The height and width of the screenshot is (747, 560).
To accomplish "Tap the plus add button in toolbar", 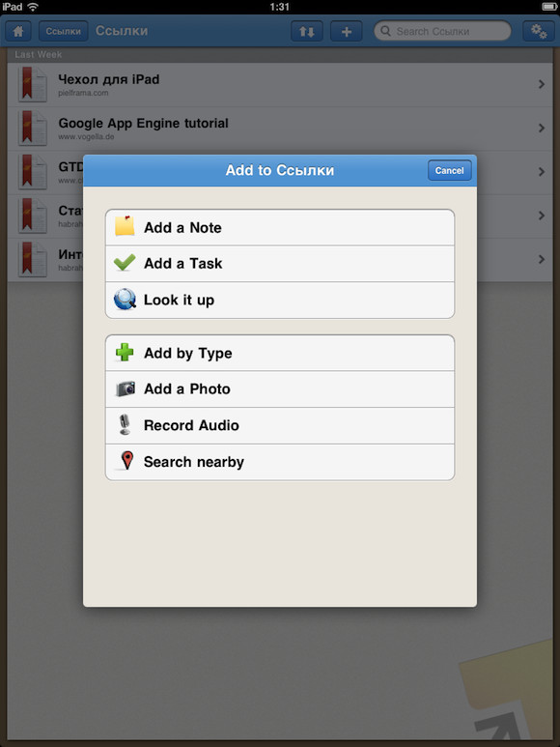I will pos(347,32).
